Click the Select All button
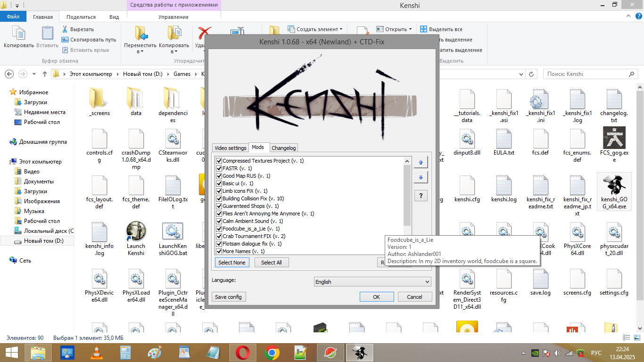Screen dimensions: 644x362 click(x=272, y=263)
